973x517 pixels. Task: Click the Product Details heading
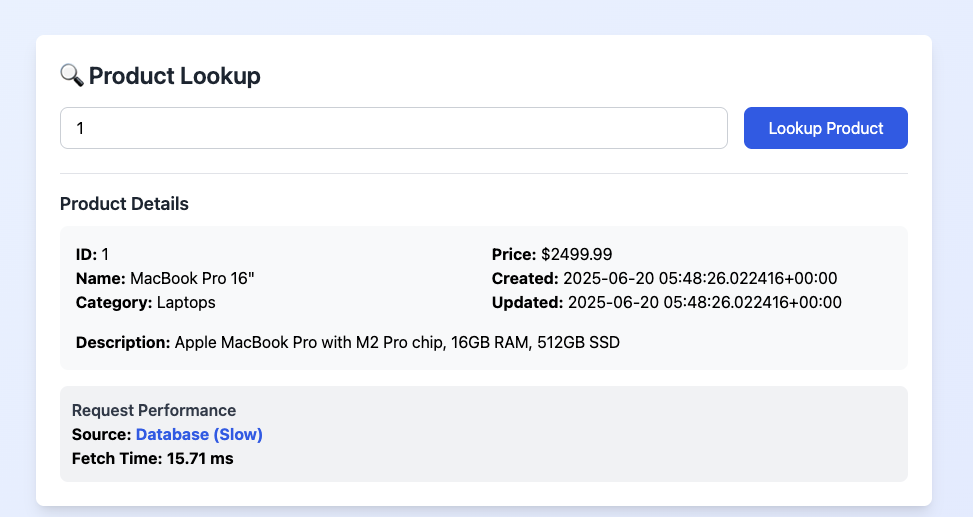pyautogui.click(x=124, y=204)
